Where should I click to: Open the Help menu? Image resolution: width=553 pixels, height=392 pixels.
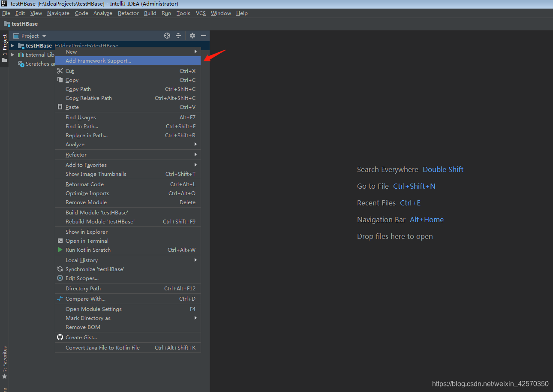(x=242, y=13)
